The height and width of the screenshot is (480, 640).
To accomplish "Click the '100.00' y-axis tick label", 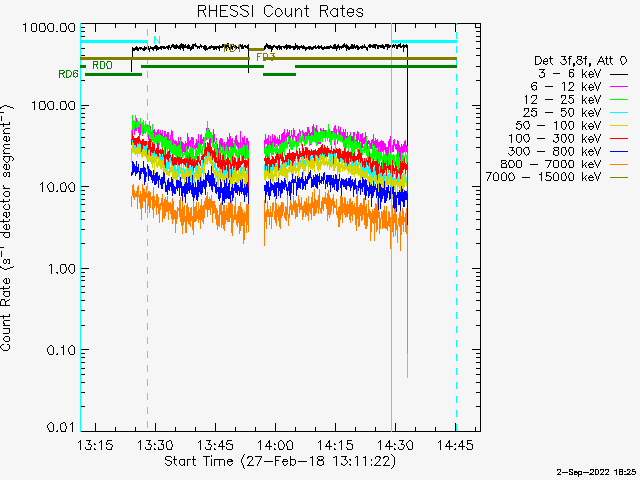I will click(53, 106).
